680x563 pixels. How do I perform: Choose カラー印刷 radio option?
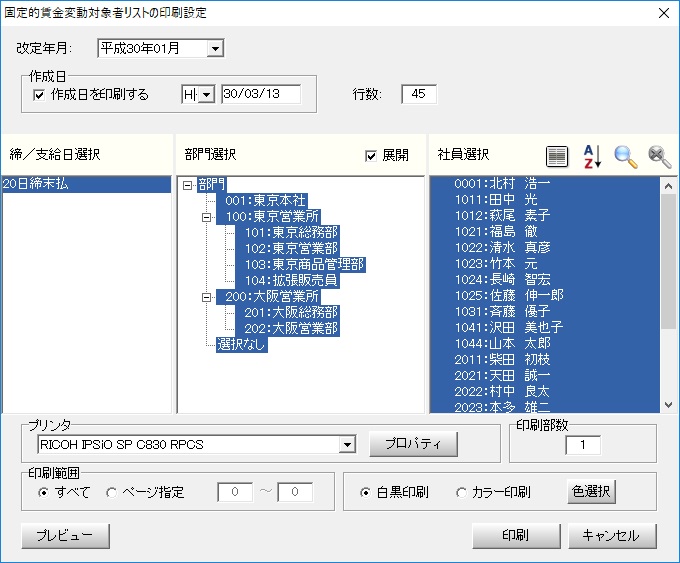coord(461,493)
